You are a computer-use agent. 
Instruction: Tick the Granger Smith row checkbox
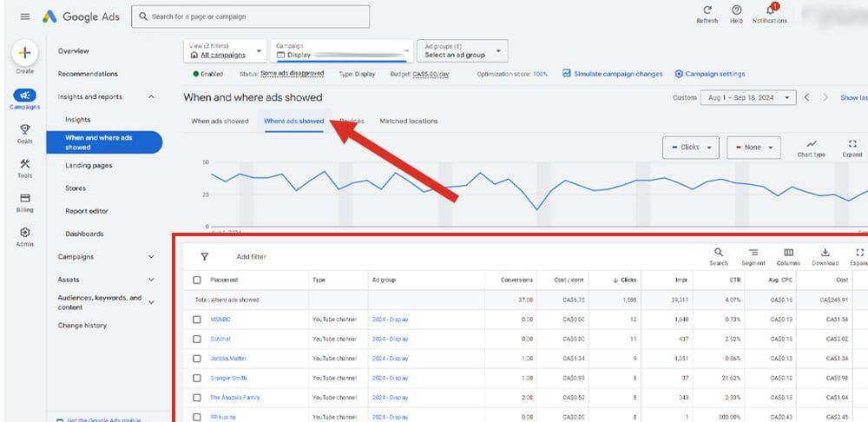[197, 379]
